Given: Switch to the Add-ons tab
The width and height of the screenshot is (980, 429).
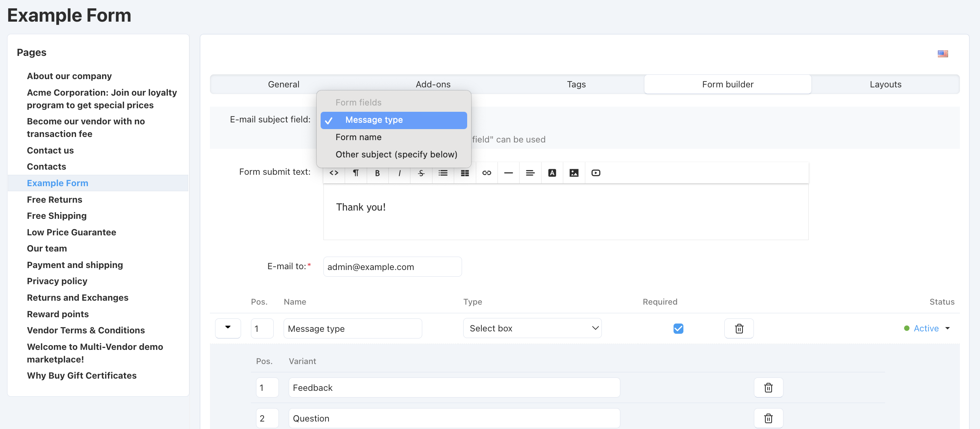Looking at the screenshot, I should coord(433,84).
